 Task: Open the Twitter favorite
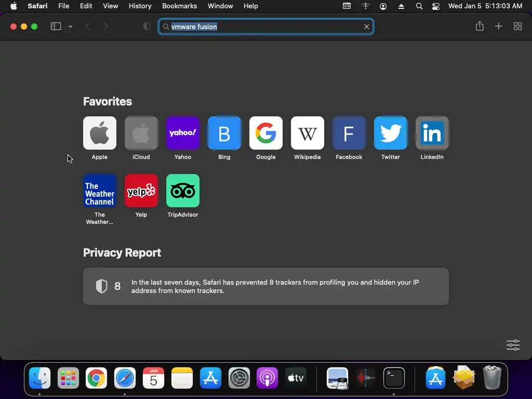pos(391,133)
